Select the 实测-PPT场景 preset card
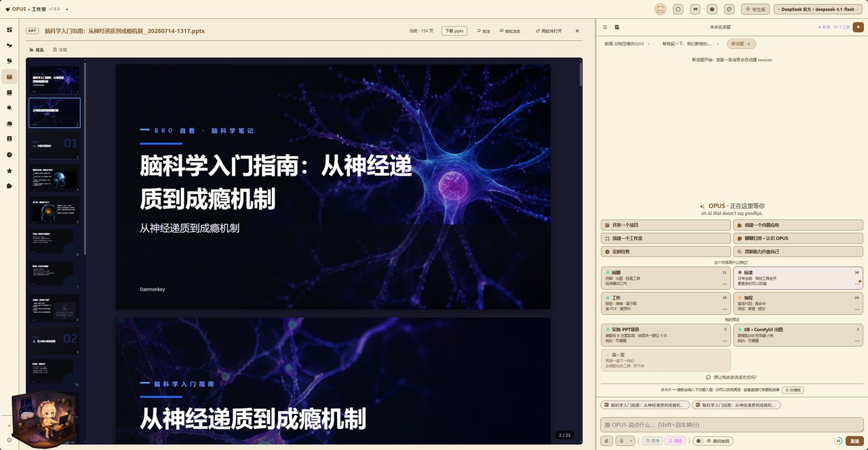This screenshot has width=868, height=450. pos(666,335)
